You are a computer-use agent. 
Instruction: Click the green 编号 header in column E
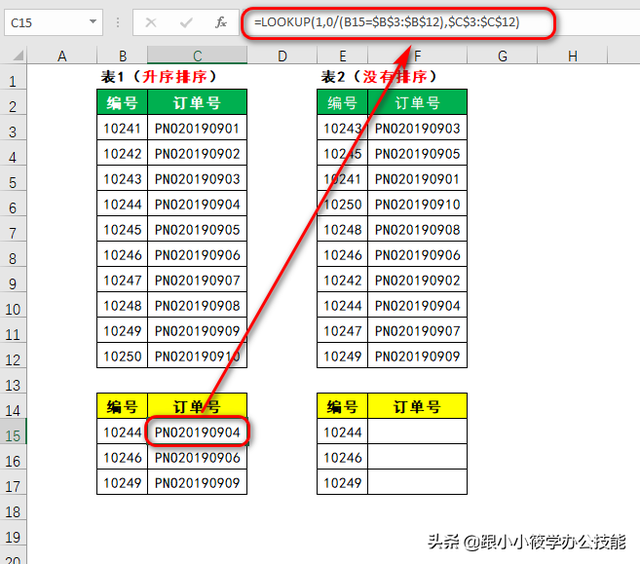coord(342,102)
